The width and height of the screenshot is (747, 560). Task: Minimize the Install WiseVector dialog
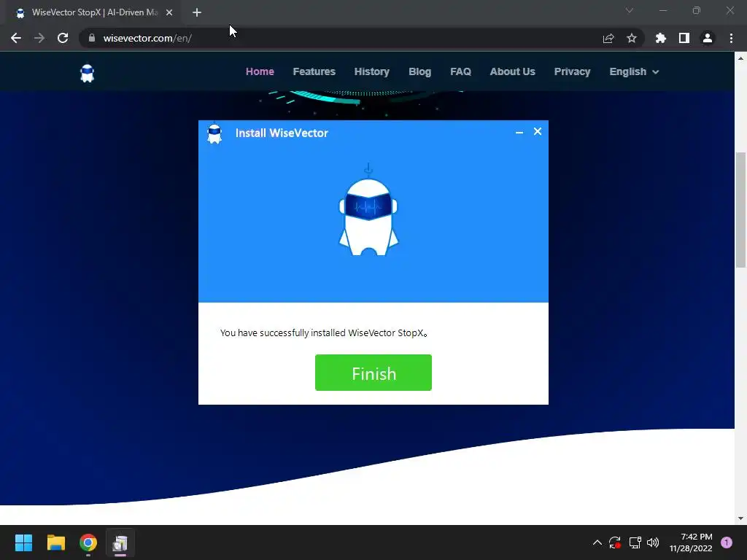(519, 132)
